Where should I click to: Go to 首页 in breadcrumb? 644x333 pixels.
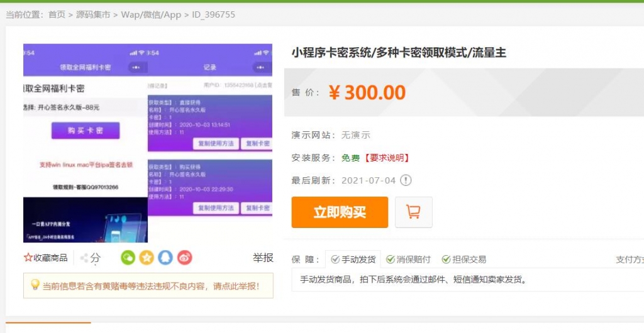click(x=57, y=14)
